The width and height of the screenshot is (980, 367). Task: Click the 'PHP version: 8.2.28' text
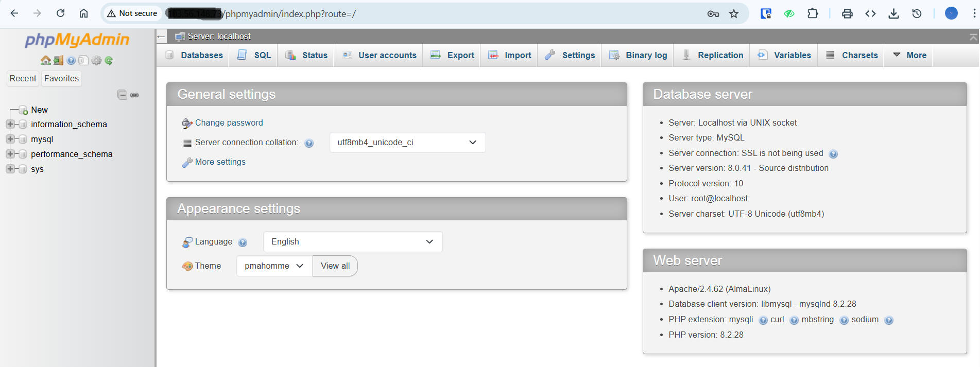point(706,335)
